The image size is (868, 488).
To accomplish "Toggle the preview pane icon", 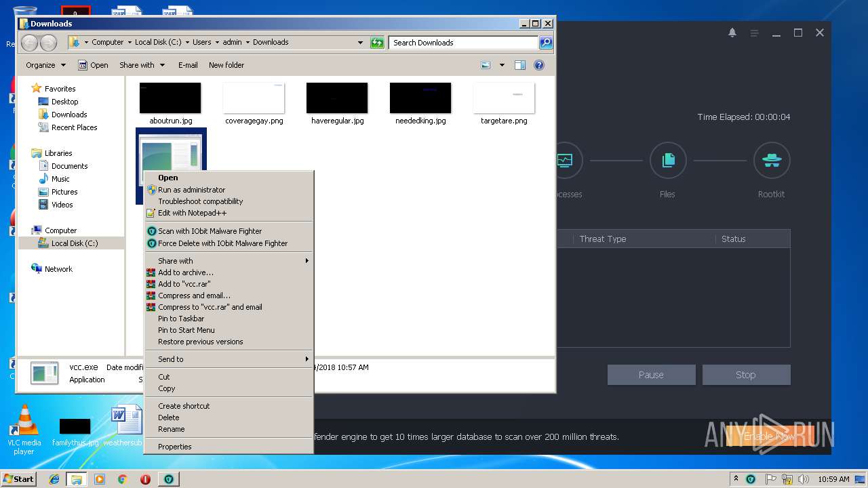I will pyautogui.click(x=520, y=65).
